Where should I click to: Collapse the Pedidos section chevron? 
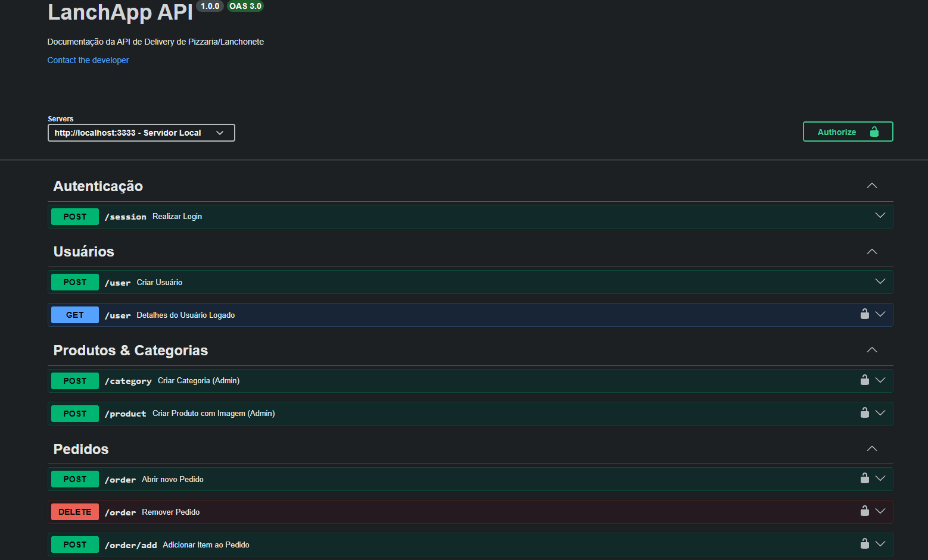click(871, 449)
